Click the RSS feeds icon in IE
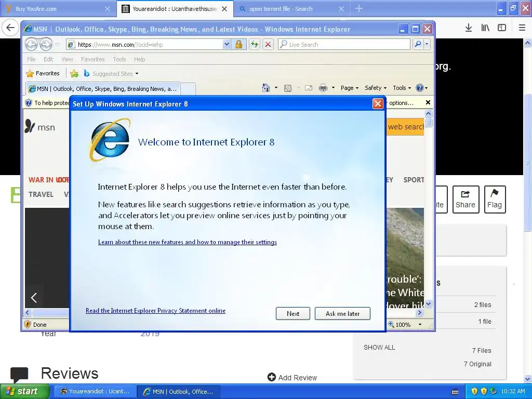Screen dimensions: 532x399 [288, 88]
